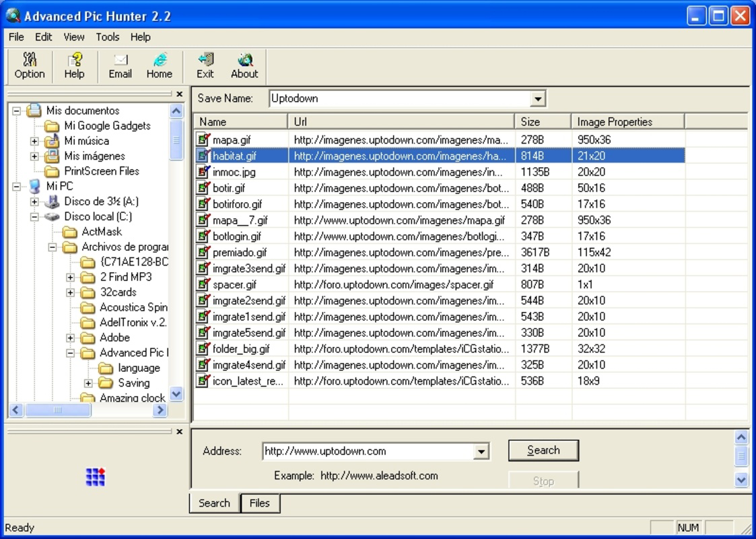The width and height of the screenshot is (756, 539).
Task: Open the Save Name dropdown
Action: click(537, 99)
